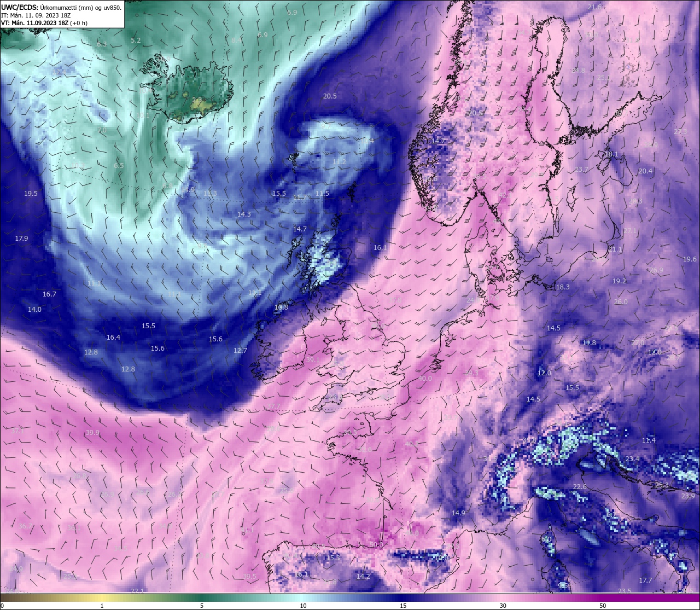Select the 19.5 map value

point(31,194)
